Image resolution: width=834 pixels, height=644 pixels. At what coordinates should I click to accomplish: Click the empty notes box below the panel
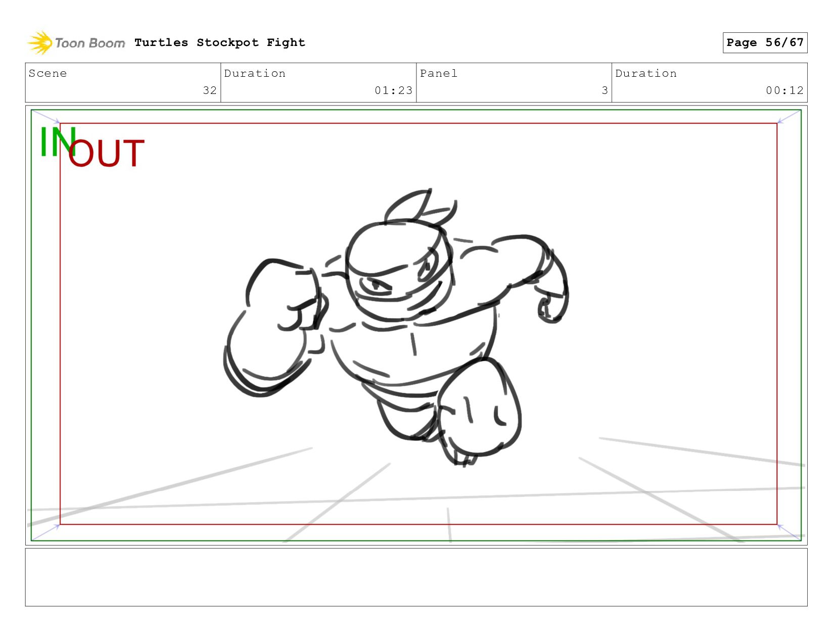point(416,577)
